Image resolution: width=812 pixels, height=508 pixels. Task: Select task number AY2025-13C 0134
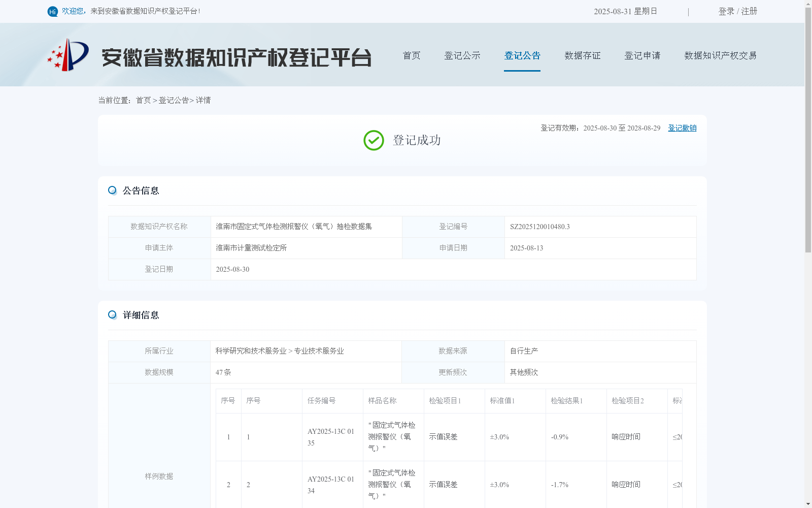[331, 485]
